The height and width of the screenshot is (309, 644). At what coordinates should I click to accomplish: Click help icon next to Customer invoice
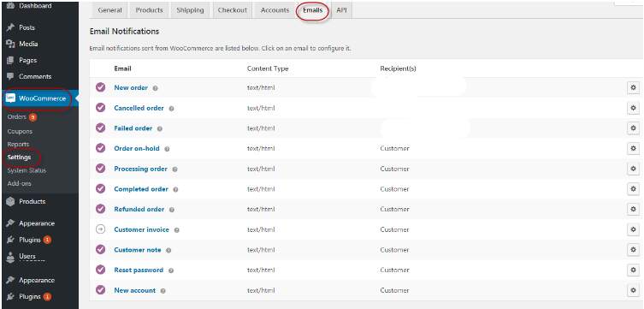click(176, 230)
